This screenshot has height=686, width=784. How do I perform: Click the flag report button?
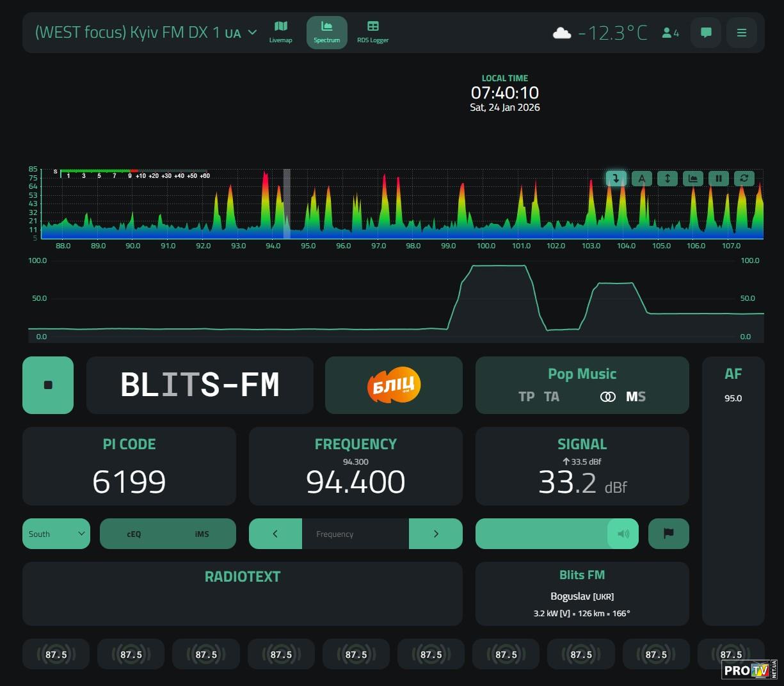668,534
